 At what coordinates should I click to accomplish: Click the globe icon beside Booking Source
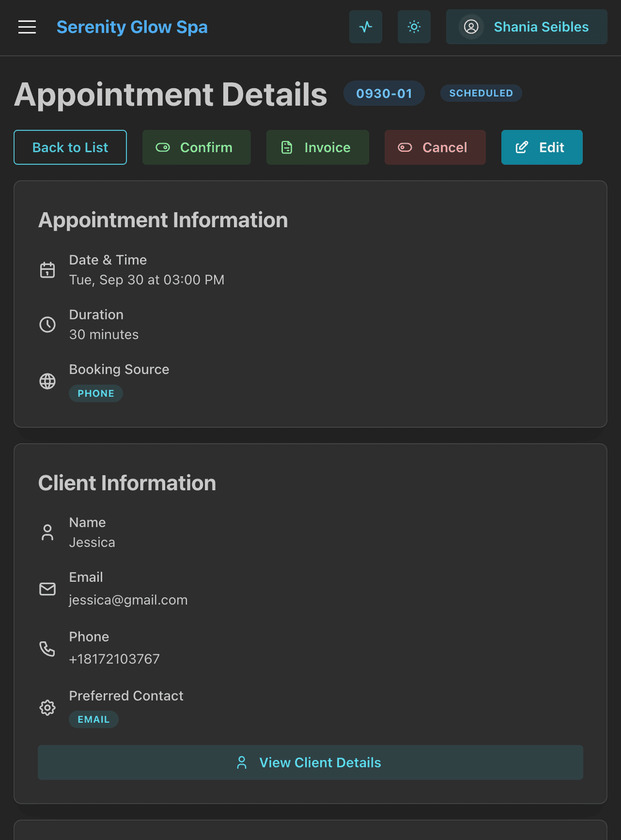[47, 381]
